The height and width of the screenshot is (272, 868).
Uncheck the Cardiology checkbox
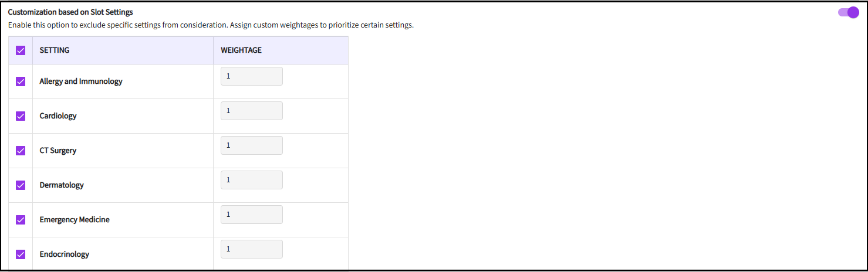[x=21, y=116]
